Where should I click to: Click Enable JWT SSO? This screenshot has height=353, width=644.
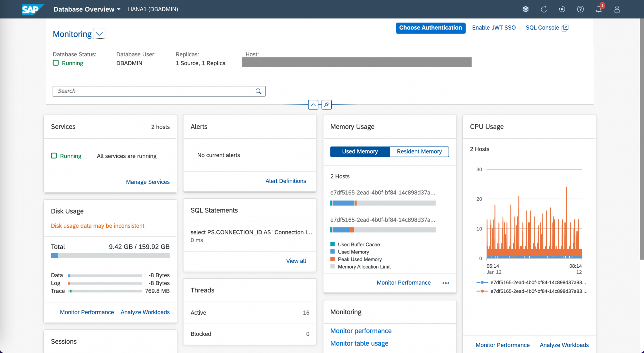(494, 28)
